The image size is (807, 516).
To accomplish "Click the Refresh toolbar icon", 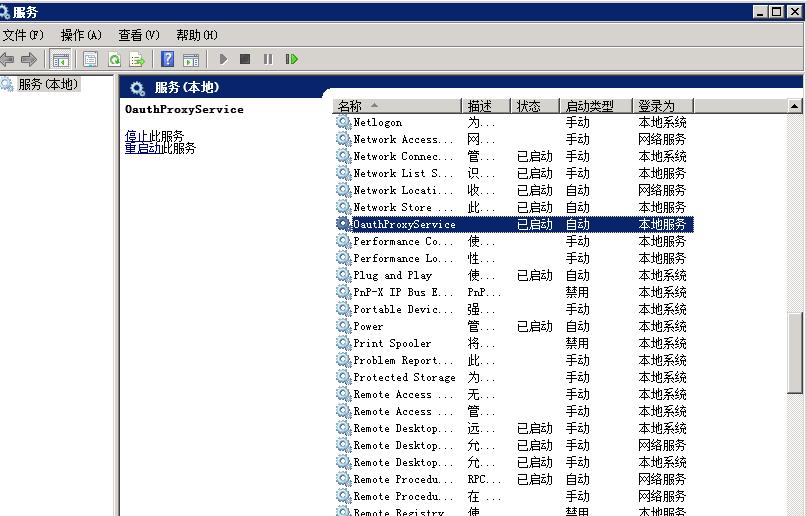I will [114, 60].
